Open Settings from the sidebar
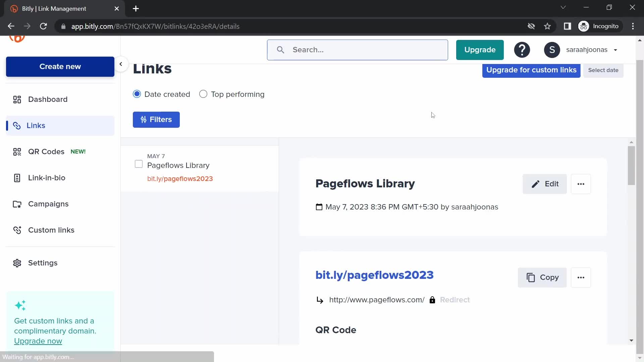This screenshot has height=362, width=644. (x=43, y=263)
